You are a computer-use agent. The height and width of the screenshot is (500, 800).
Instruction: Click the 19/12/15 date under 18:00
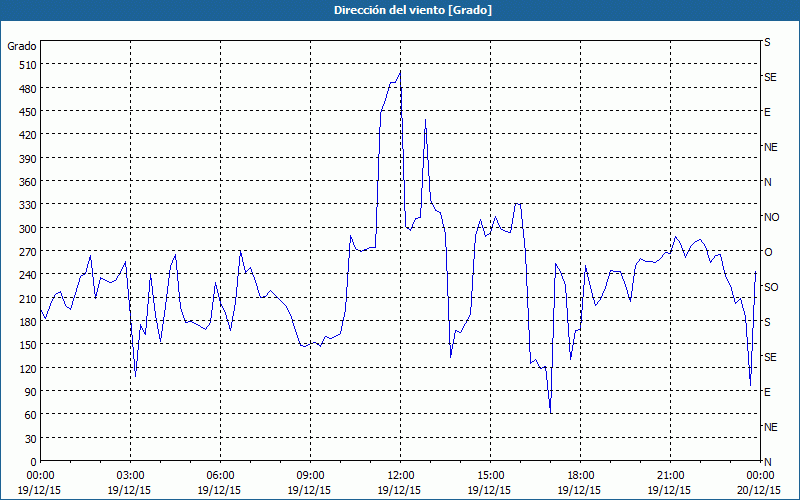point(579,490)
